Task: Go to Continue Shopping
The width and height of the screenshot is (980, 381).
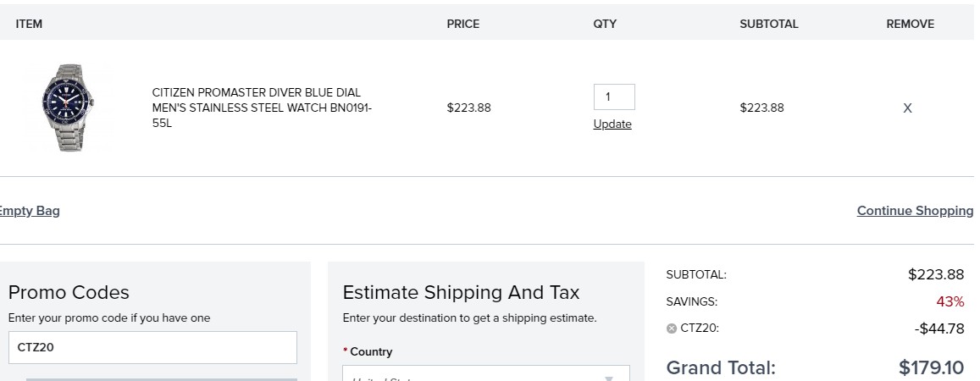Action: point(915,211)
